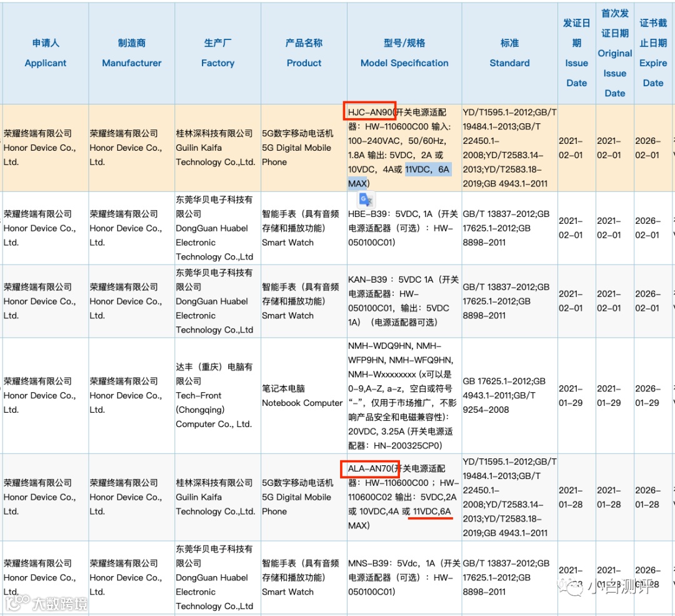Click DongGuan Huabel factory cell in MNS-B39 row

[x=218, y=577]
